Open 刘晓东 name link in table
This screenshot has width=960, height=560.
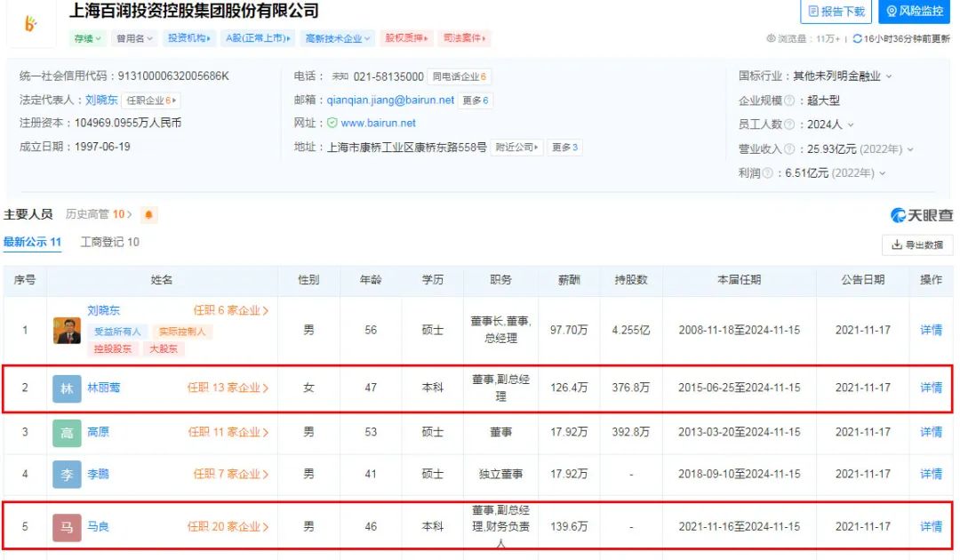click(x=104, y=310)
